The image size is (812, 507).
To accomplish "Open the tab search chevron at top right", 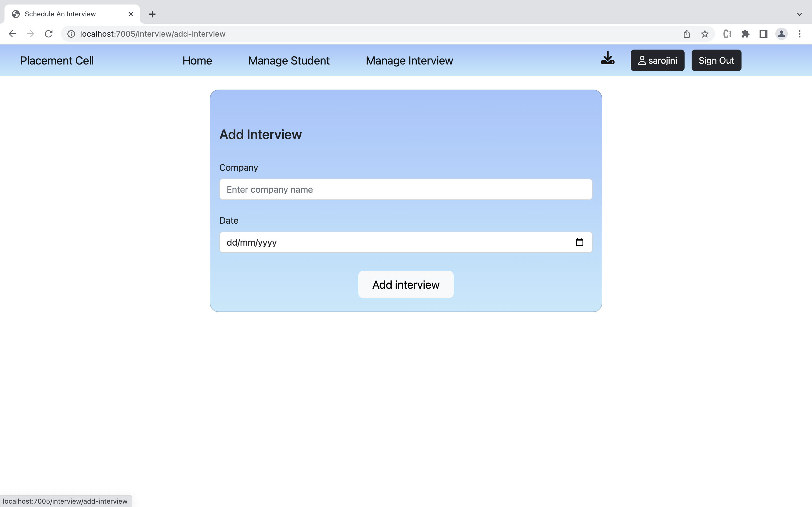I will pyautogui.click(x=800, y=14).
